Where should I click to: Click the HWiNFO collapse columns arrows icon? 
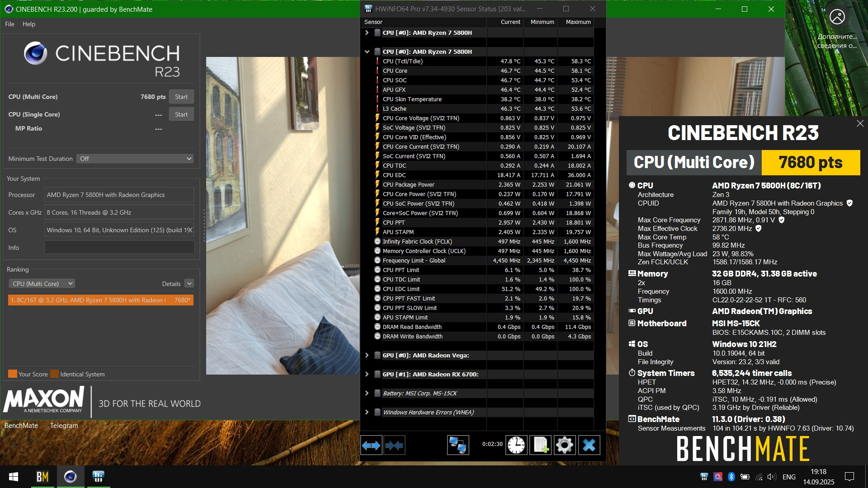click(x=394, y=446)
